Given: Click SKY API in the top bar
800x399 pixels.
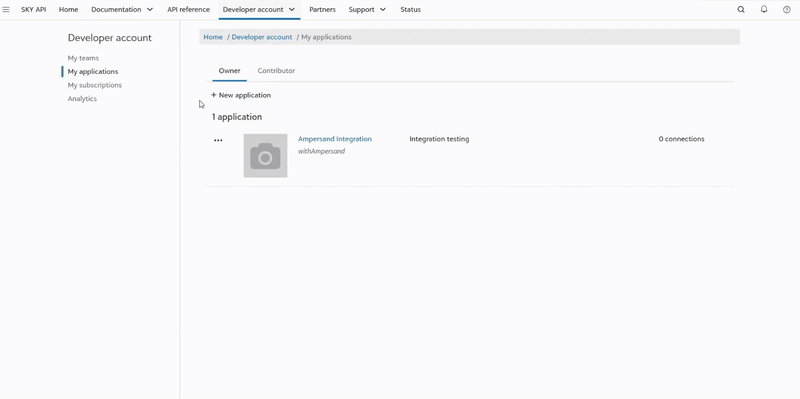Looking at the screenshot, I should (34, 9).
